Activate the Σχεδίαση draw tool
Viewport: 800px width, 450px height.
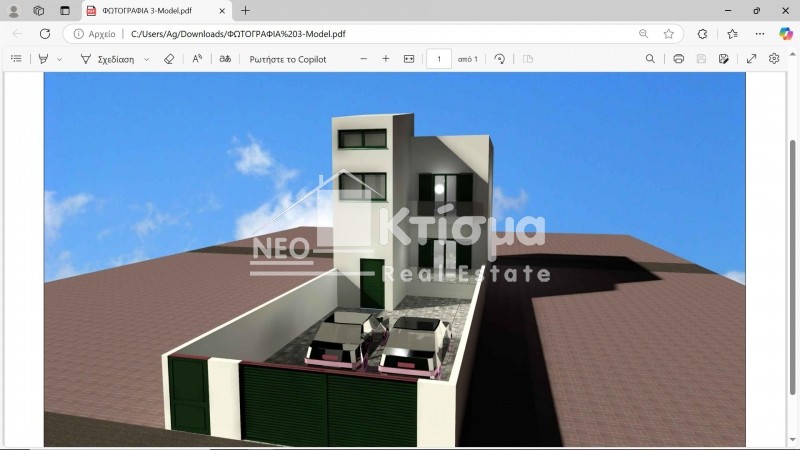point(107,59)
